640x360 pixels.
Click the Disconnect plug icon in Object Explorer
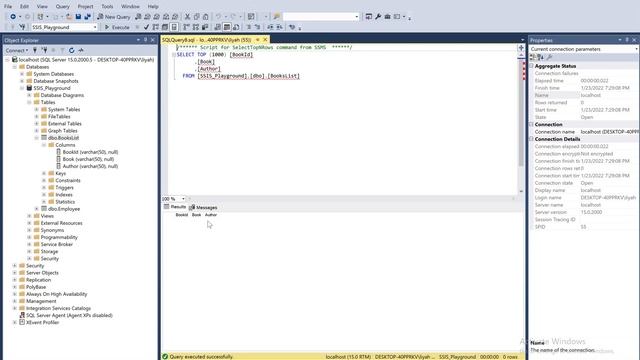click(x=44, y=51)
